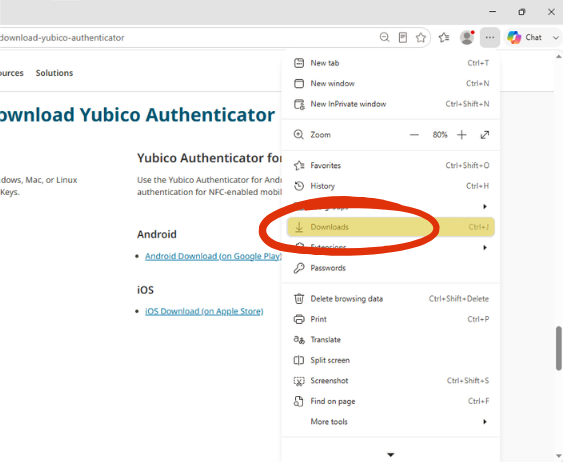Choose Screenshot menu entry
Viewport: 563px width, 462px height.
coord(391,381)
